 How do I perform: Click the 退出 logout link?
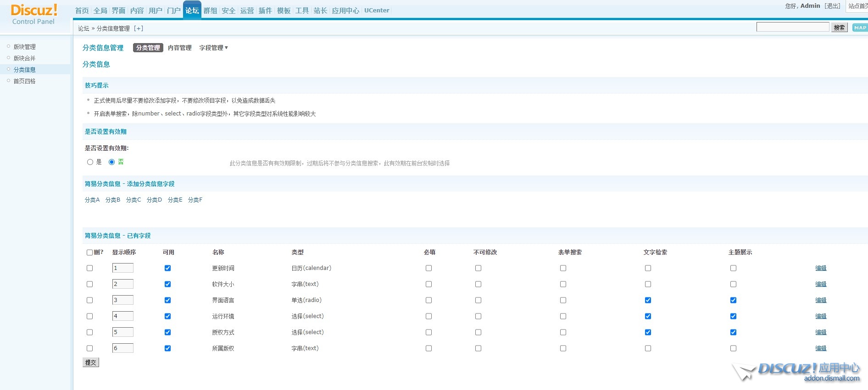point(832,6)
